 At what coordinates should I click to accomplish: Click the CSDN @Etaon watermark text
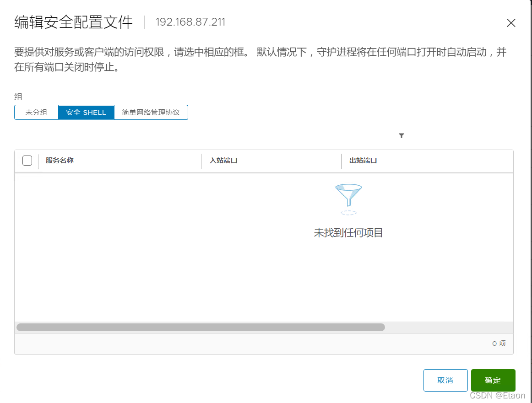[499, 395]
